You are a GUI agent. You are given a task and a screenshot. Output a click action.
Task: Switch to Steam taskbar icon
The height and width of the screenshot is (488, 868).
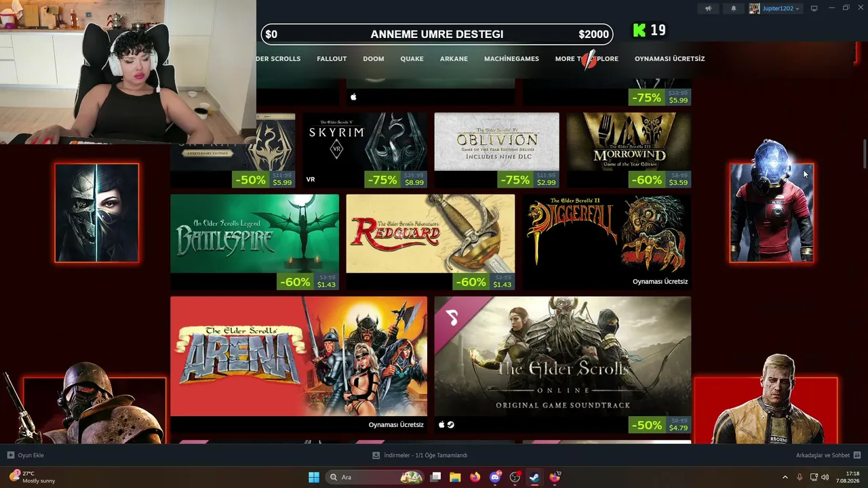pyautogui.click(x=534, y=477)
